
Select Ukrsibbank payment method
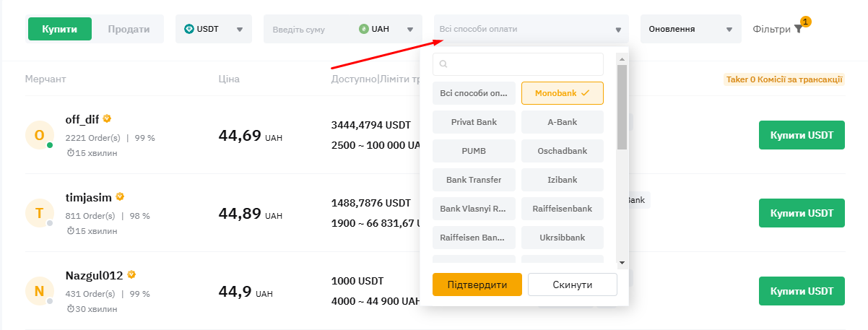coord(563,237)
